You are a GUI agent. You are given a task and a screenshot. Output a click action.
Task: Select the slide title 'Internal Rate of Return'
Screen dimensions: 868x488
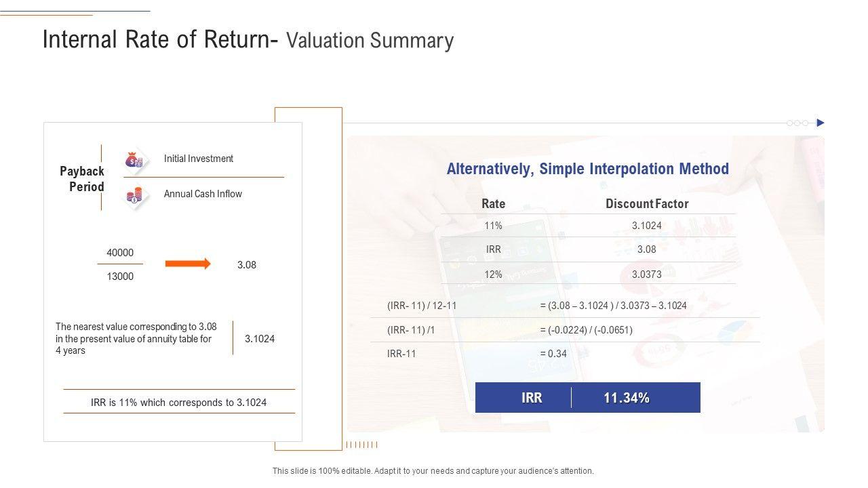coord(156,40)
